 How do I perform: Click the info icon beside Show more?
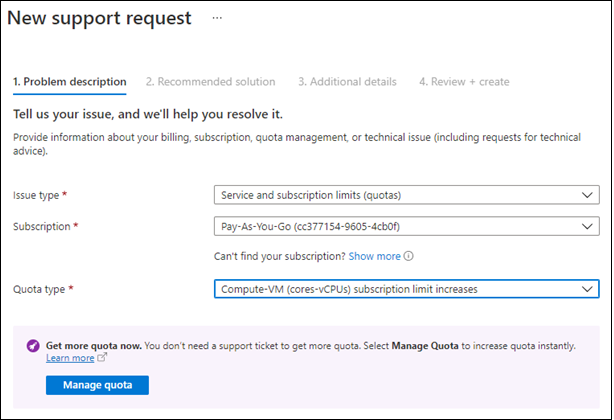point(409,256)
